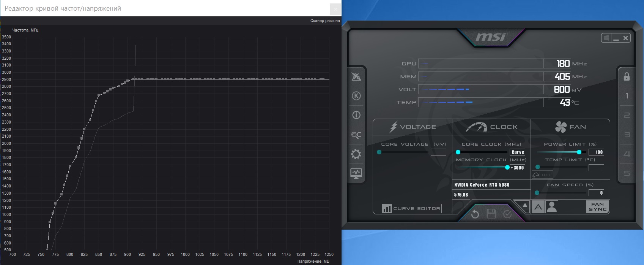Click the Temp Limit slider handle
This screenshot has height=265, width=644.
click(538, 167)
